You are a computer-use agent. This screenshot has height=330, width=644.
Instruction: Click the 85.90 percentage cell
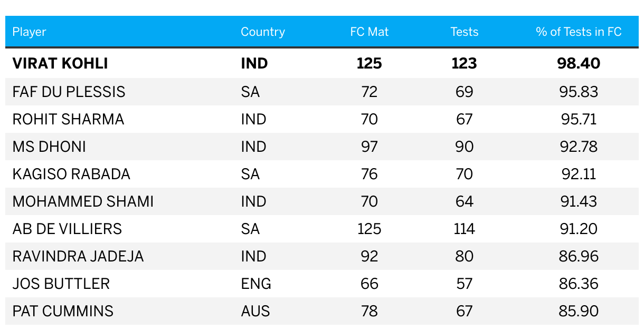(x=579, y=311)
